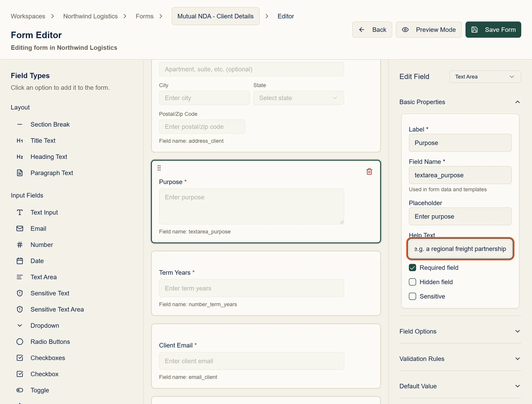Uncheck the Required field checkbox
Viewport: 532px width, 404px height.
coord(412,267)
